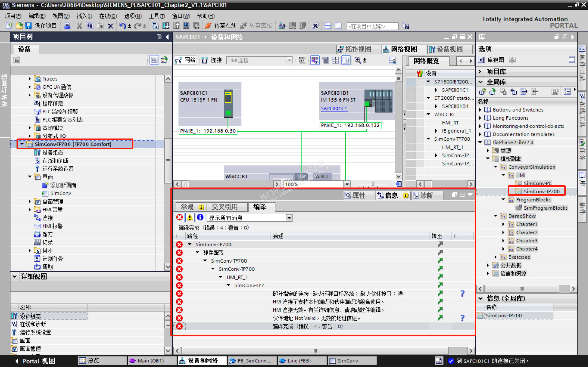Click the Delete X icon in toolbar
The width and height of the screenshot is (588, 367).
coord(111,26)
